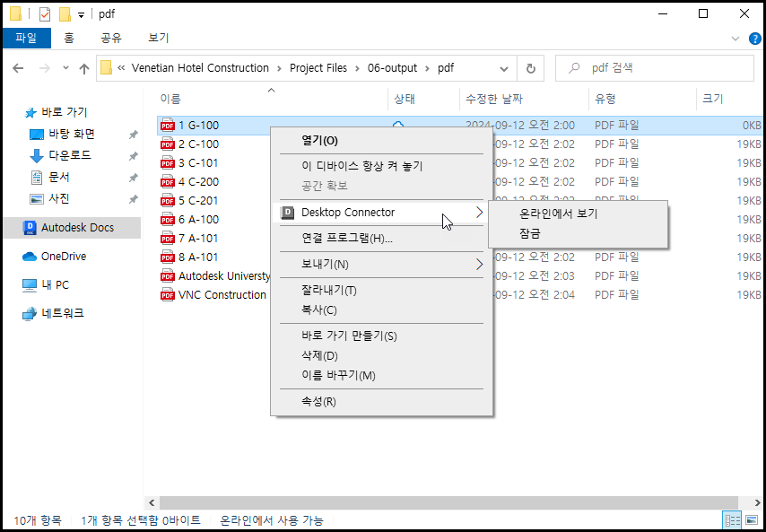766x532 pixels.
Task: Select the Autodesk University PDF file icon
Action: click(x=167, y=275)
